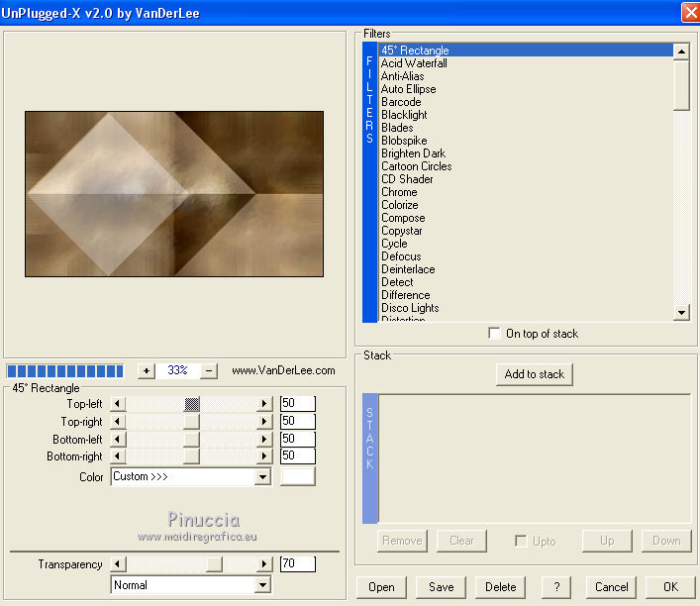Click right arrow of Bottom-right slider
This screenshot has height=606, width=700.
coord(264,455)
